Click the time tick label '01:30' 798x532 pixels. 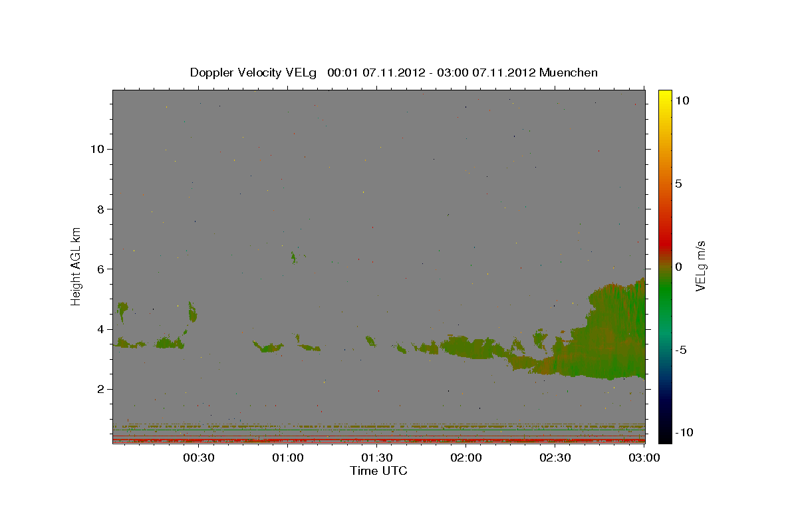coord(377,458)
